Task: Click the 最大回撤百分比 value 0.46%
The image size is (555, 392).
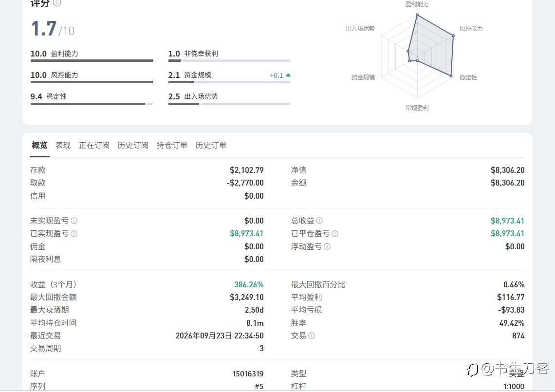Action: point(514,284)
